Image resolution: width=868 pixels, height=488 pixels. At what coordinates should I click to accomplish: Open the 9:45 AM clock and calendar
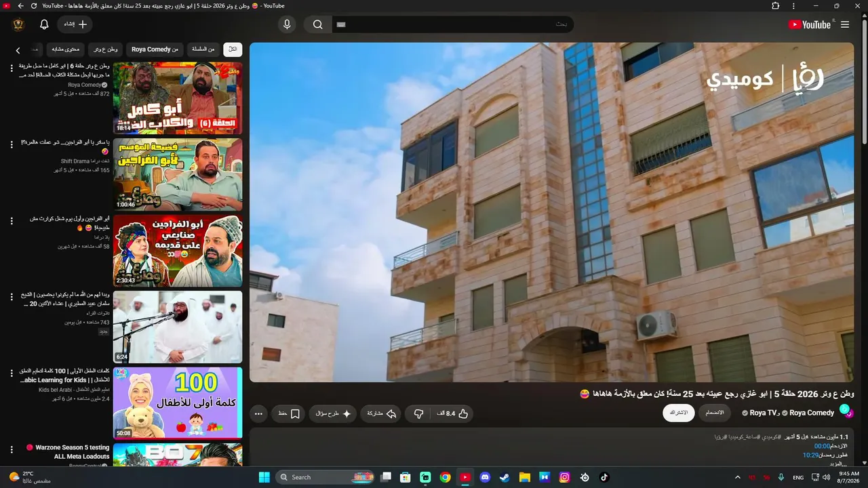[849, 477]
